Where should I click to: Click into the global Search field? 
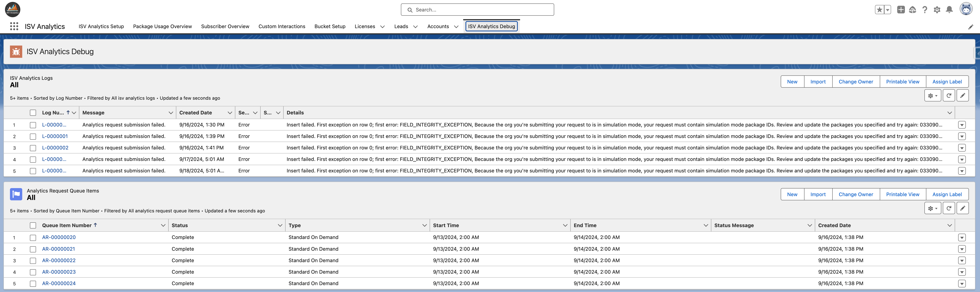[477, 10]
